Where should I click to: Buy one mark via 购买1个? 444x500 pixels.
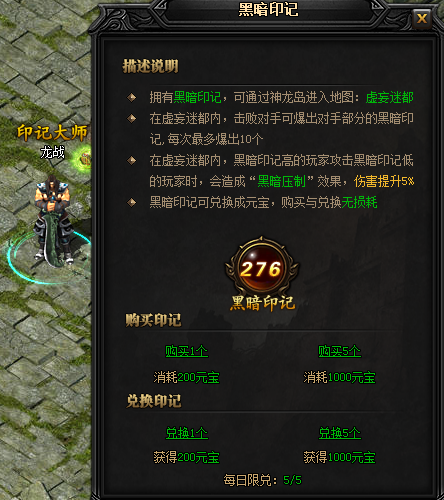coord(187,351)
